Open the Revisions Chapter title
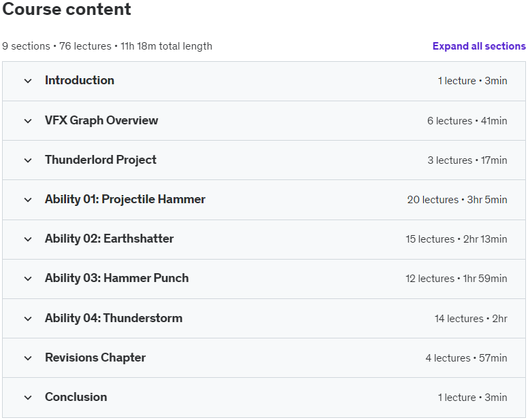 (x=95, y=357)
